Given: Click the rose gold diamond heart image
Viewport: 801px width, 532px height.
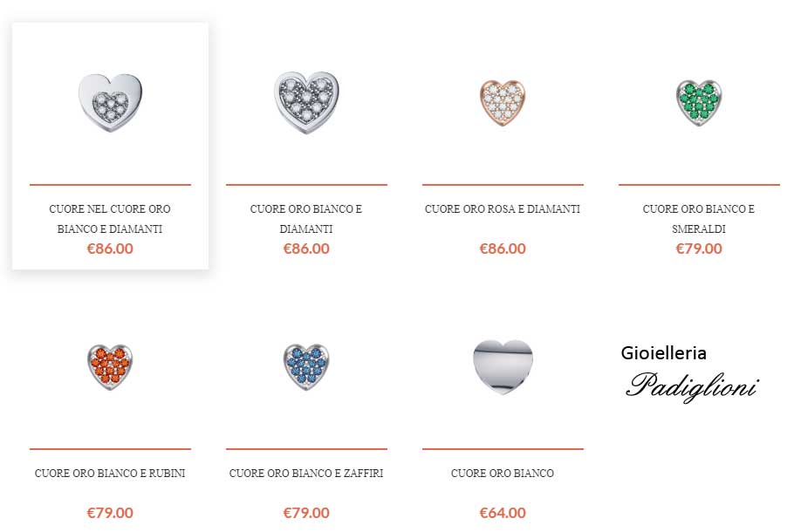Looking at the screenshot, I should [503, 102].
